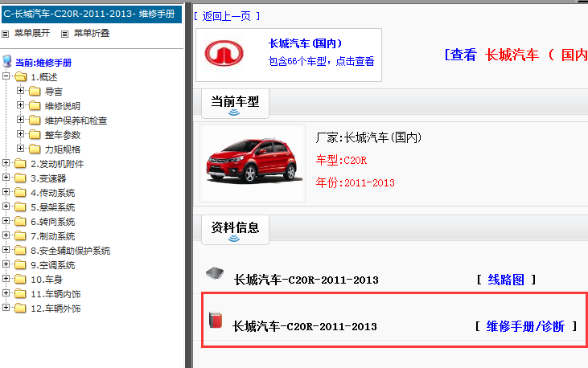Select 当前:维修手册 tree root label
The width and height of the screenshot is (588, 368).
(x=43, y=63)
